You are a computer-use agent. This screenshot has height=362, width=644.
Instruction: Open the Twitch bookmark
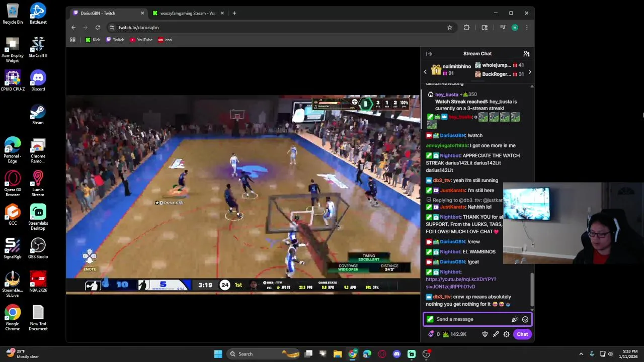[x=115, y=40]
